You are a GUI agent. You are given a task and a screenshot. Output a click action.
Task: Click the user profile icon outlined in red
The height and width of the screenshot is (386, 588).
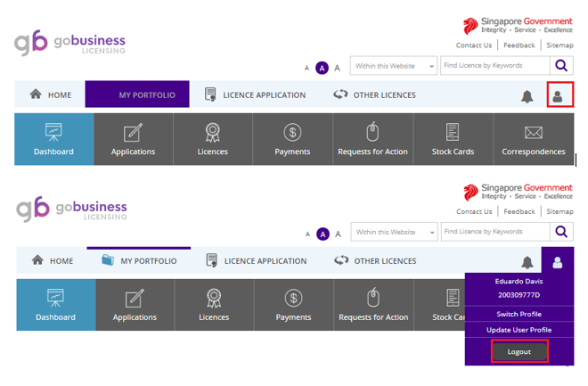pyautogui.click(x=559, y=94)
